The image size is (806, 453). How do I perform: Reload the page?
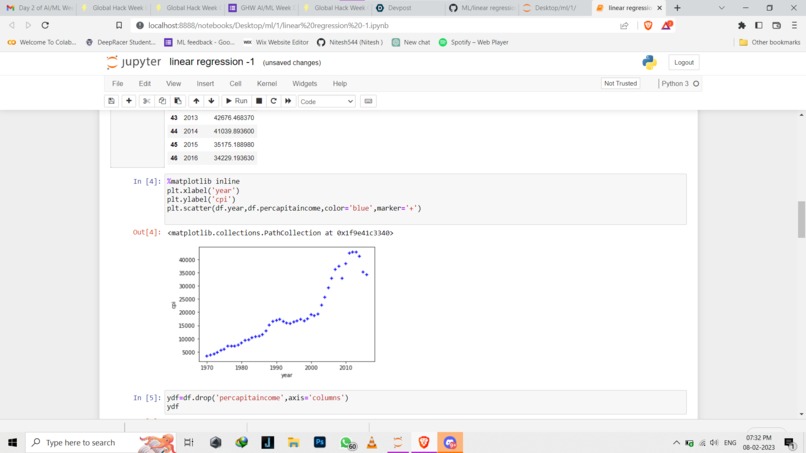45,25
